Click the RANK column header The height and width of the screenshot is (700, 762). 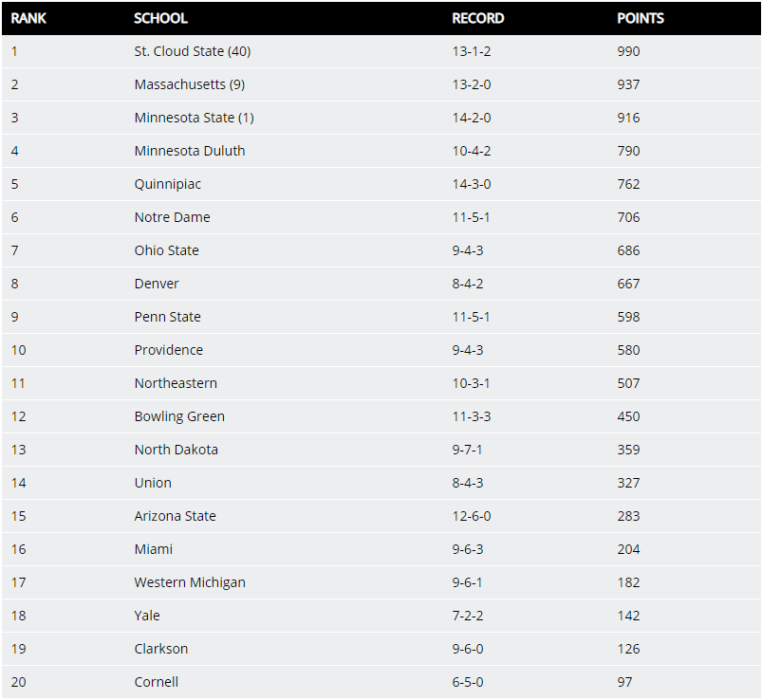(29, 18)
